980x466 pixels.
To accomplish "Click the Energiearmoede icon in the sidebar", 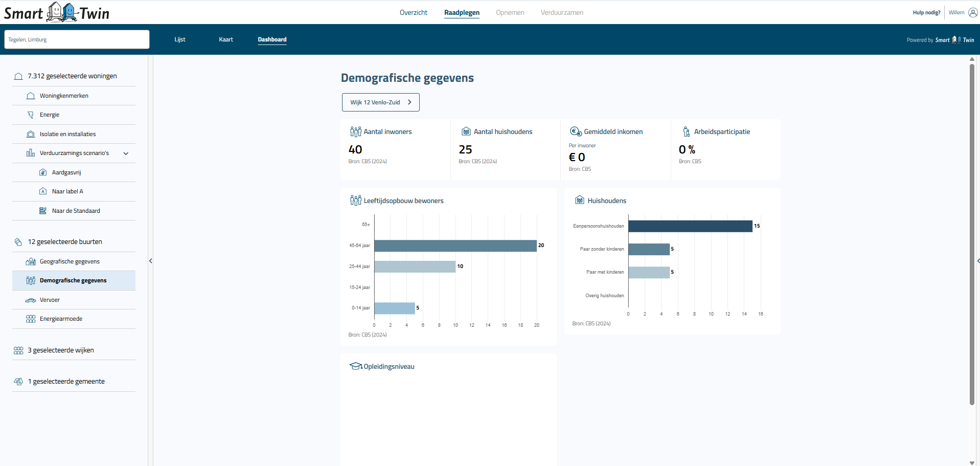I will (31, 319).
